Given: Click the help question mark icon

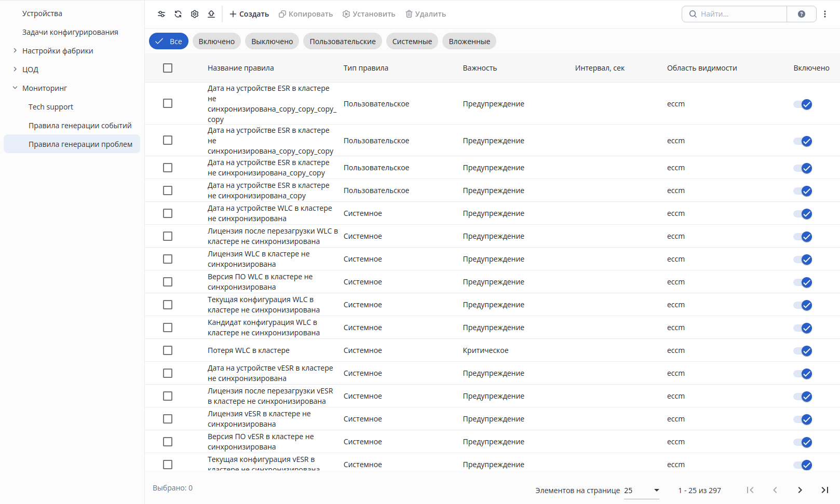Looking at the screenshot, I should tap(802, 14).
